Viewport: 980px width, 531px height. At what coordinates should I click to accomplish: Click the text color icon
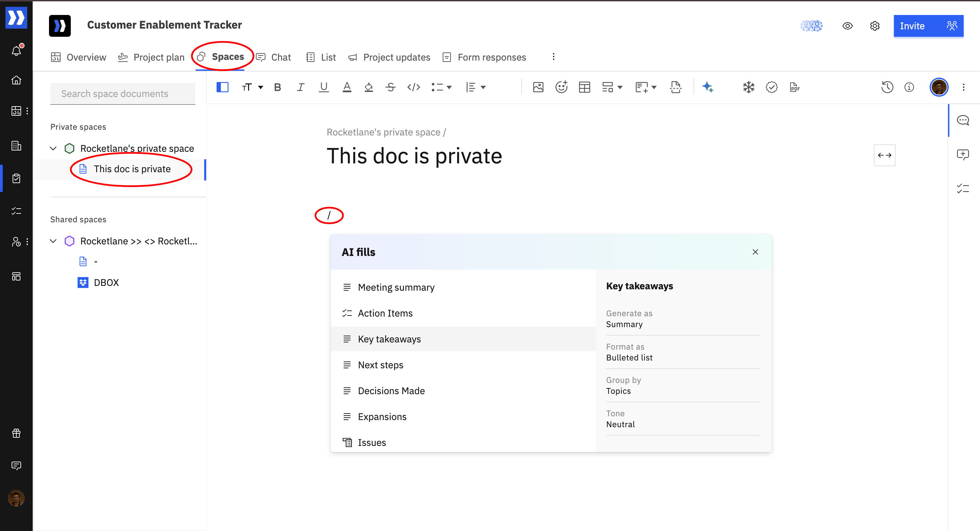tap(347, 87)
